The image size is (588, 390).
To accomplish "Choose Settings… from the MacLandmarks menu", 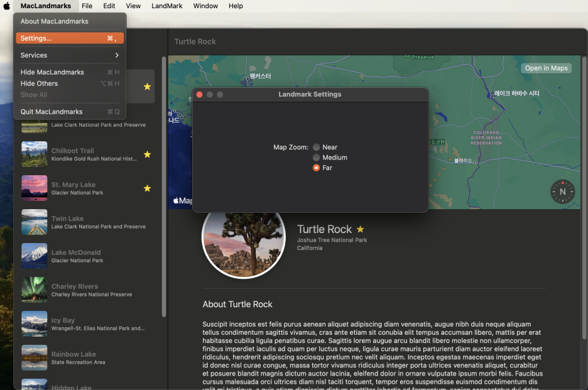I will pos(70,38).
